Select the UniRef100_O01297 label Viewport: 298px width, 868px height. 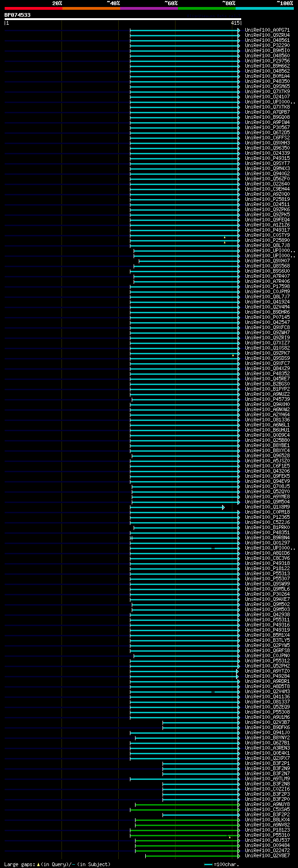[267, 543]
